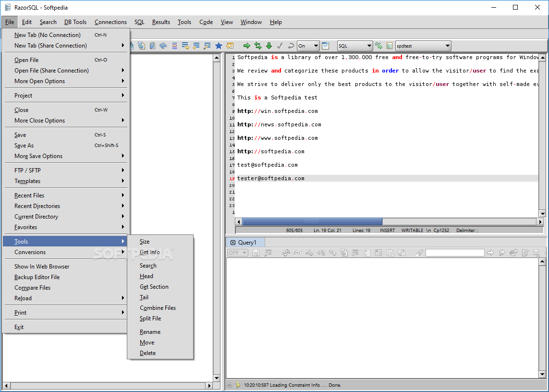The height and width of the screenshot is (392, 549).
Task: Click the green right-arrow execute icon
Action: pyautogui.click(x=247, y=46)
